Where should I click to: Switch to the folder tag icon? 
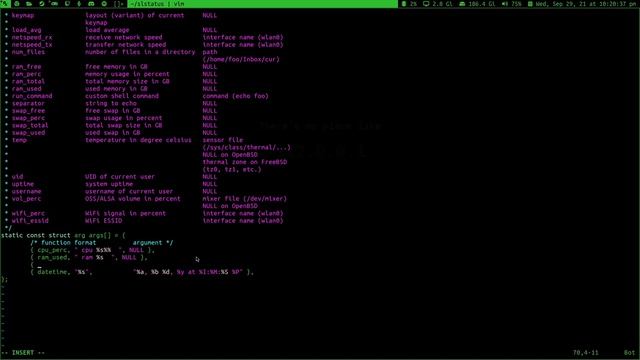coord(29,4)
